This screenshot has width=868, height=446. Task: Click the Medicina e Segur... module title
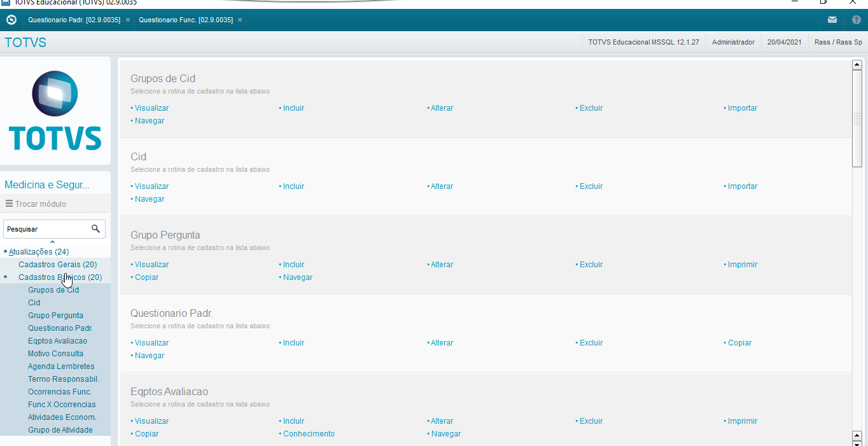coord(47,185)
